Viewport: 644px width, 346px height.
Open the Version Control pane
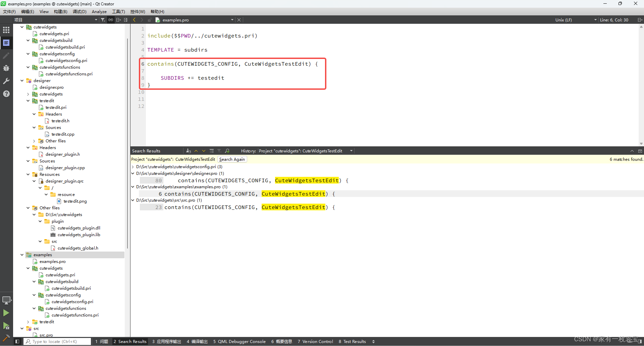click(315, 341)
